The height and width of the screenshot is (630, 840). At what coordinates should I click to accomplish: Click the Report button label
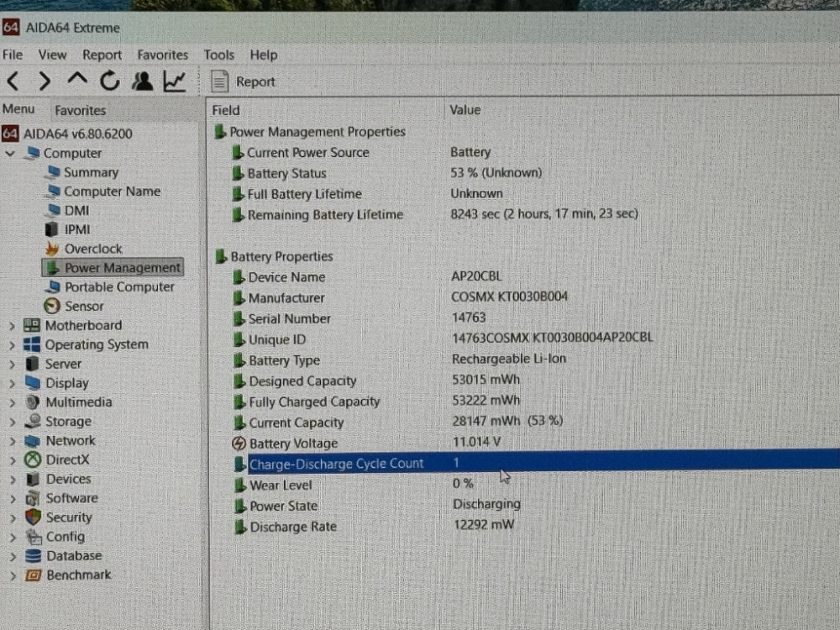click(255, 81)
